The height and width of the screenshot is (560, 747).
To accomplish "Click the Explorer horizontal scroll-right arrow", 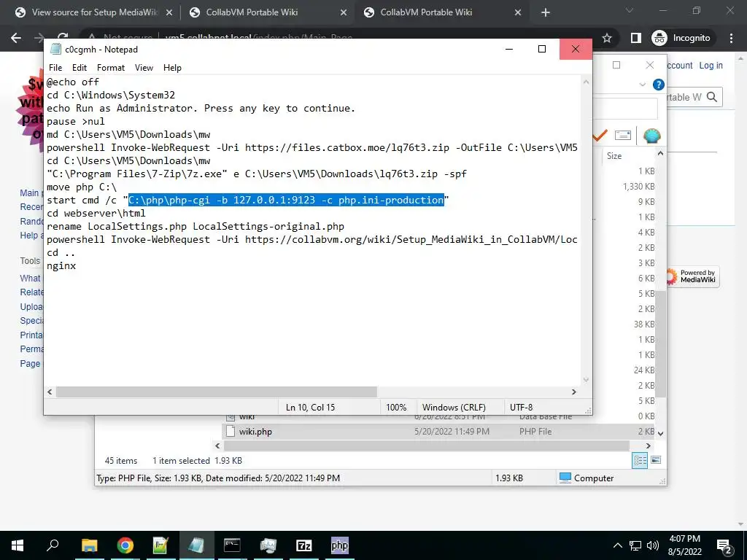I will [648, 446].
